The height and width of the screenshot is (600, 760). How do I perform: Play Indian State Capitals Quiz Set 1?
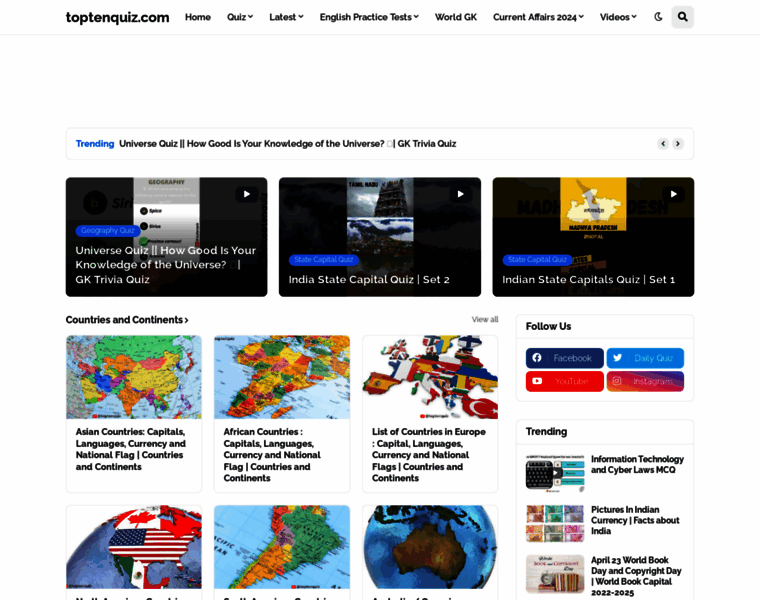pos(673,194)
